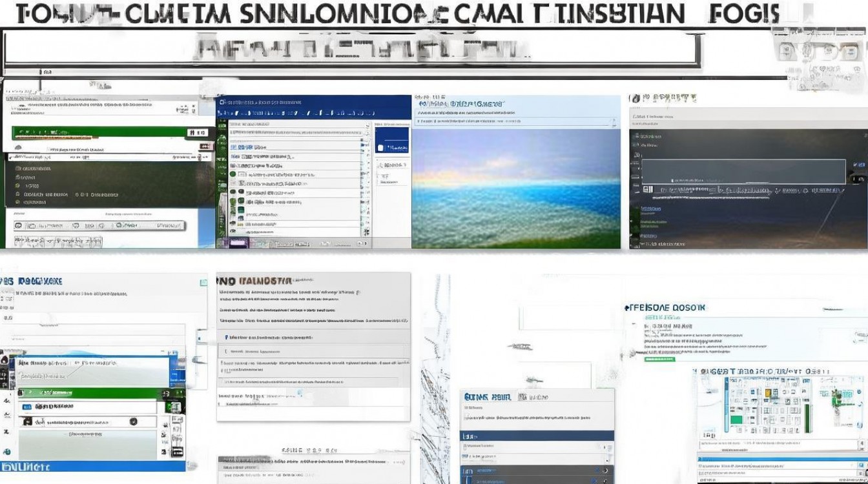The height and width of the screenshot is (484, 868).
Task: Click the first icon in the grey toolbar strip
Action: [x=19, y=226]
